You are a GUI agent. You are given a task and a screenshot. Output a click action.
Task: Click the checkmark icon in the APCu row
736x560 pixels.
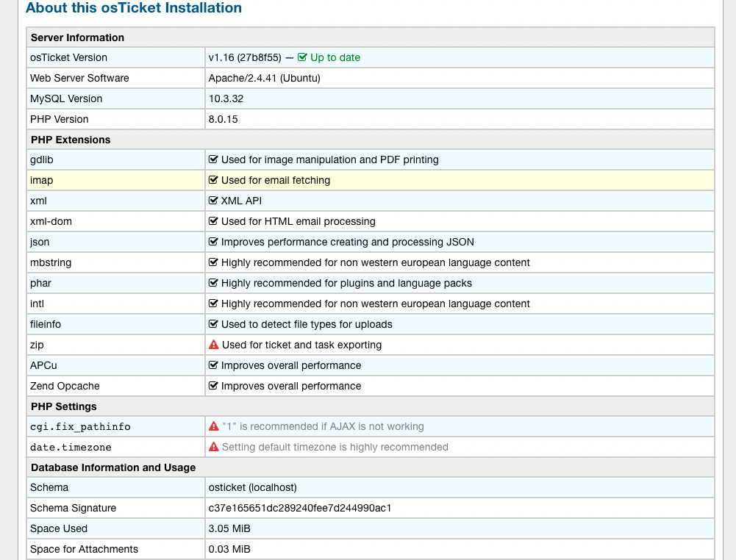[x=213, y=365]
